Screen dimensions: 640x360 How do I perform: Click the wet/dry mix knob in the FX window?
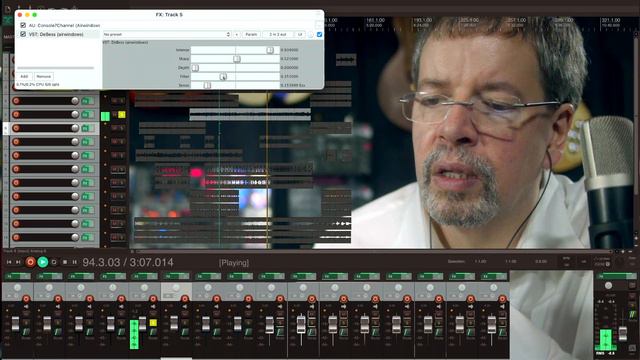(x=311, y=35)
